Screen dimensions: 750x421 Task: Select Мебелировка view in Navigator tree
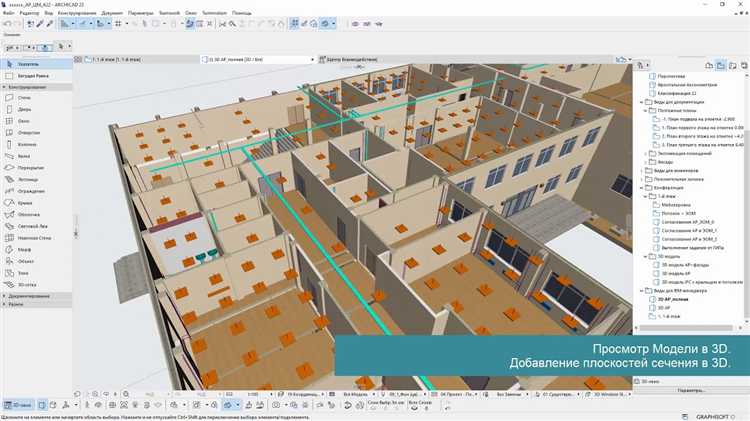coord(675,205)
